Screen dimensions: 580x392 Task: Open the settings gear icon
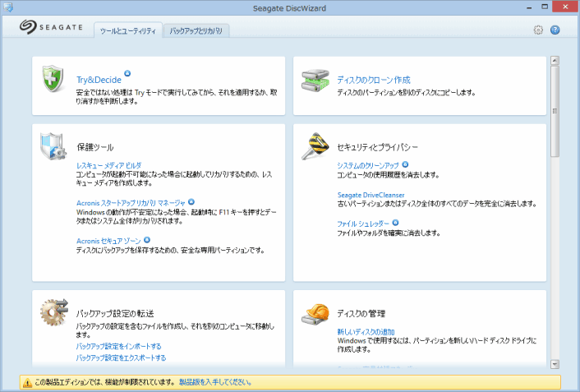(538, 30)
